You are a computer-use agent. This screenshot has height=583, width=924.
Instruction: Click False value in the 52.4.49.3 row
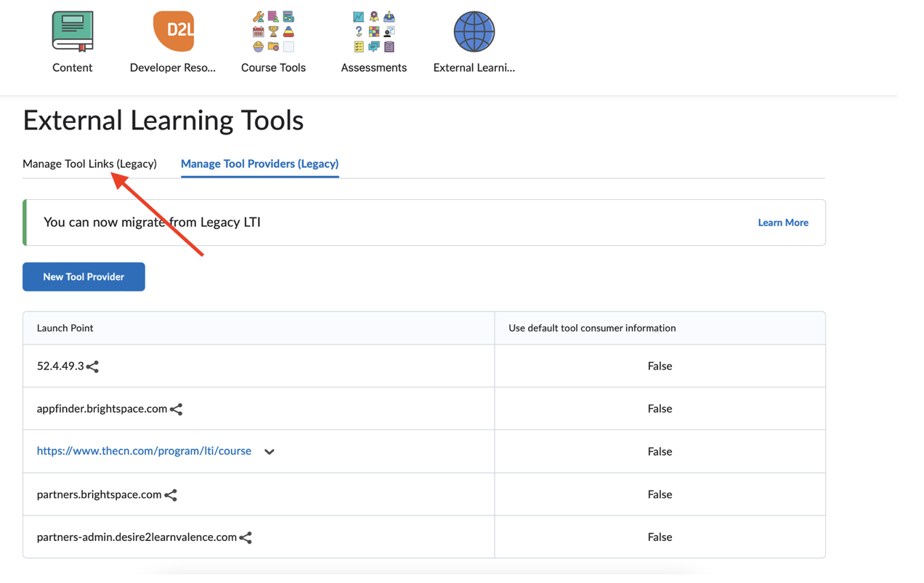[659, 366]
